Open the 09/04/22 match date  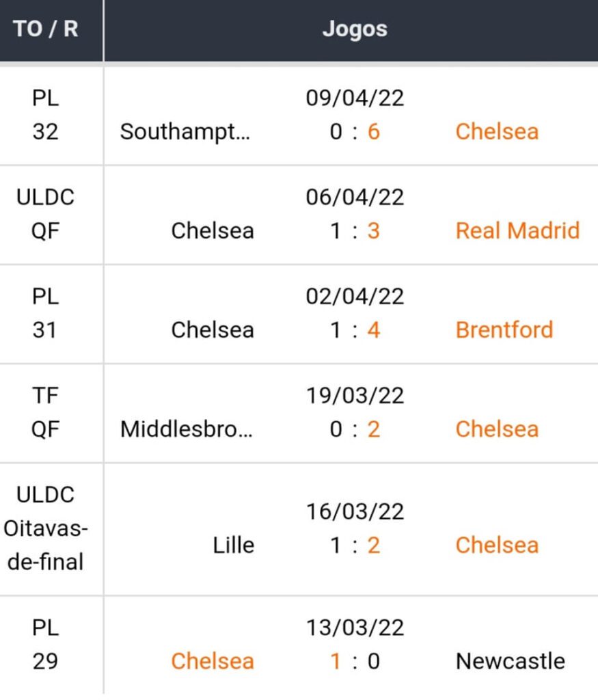tap(355, 98)
